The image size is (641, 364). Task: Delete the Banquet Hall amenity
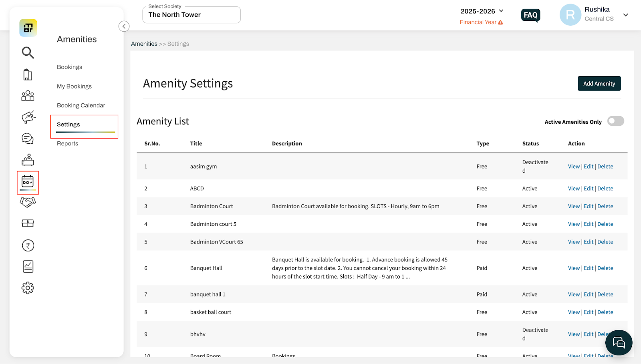(x=605, y=268)
